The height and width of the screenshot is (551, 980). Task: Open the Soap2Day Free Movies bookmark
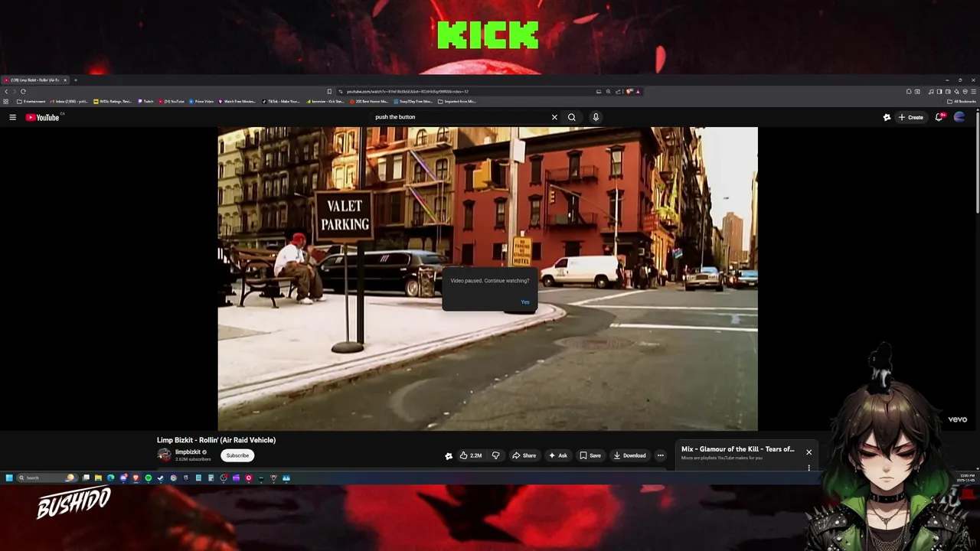tap(414, 101)
